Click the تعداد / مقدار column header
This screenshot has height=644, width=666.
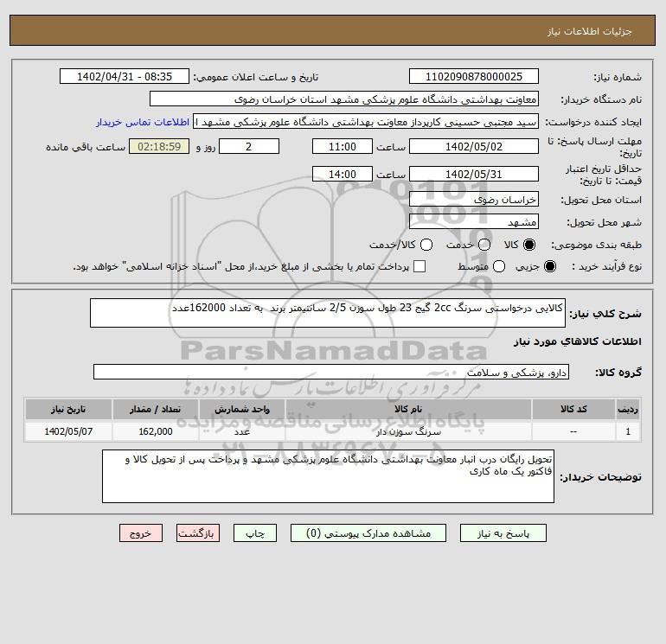click(x=156, y=409)
